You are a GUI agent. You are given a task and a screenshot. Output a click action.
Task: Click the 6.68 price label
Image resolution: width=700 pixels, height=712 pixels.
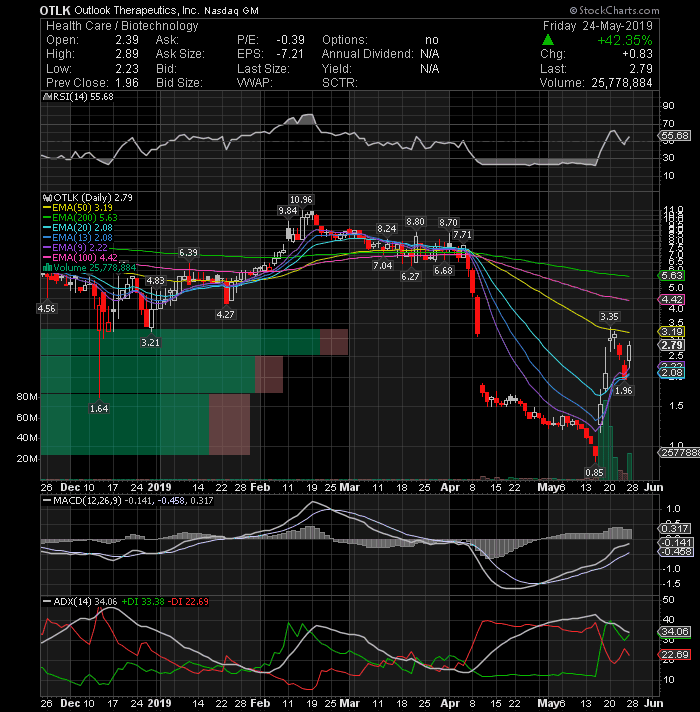[x=443, y=271]
